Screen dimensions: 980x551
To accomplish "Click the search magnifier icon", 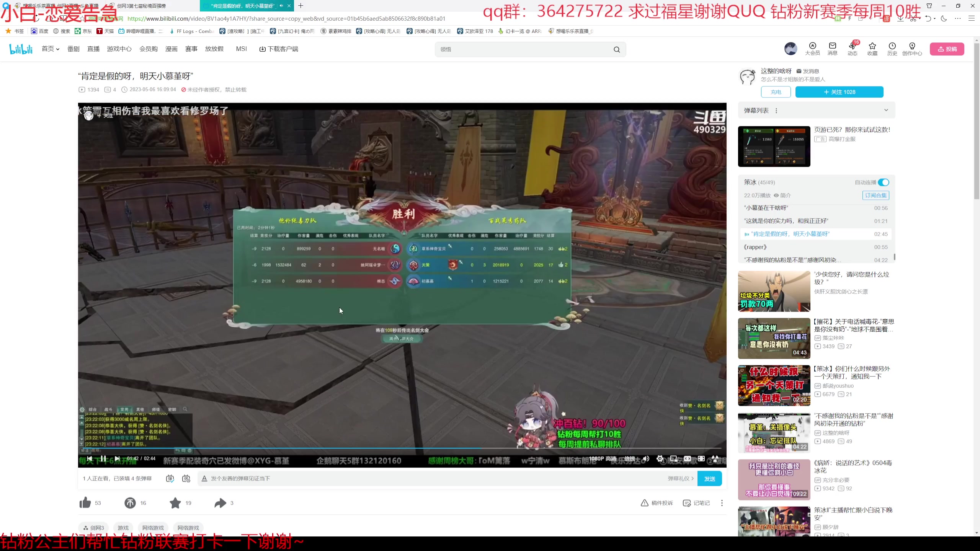I will click(x=617, y=49).
